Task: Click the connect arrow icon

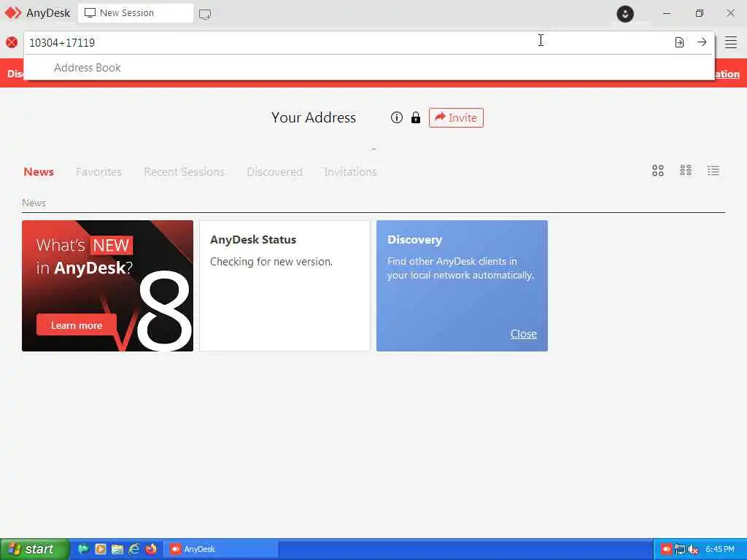Action: click(702, 42)
